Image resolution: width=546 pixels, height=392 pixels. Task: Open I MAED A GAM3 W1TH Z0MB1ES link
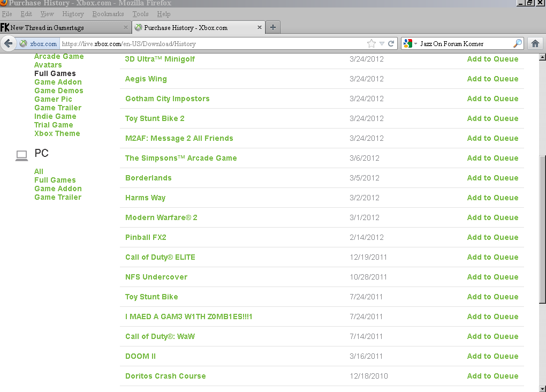coord(189,316)
